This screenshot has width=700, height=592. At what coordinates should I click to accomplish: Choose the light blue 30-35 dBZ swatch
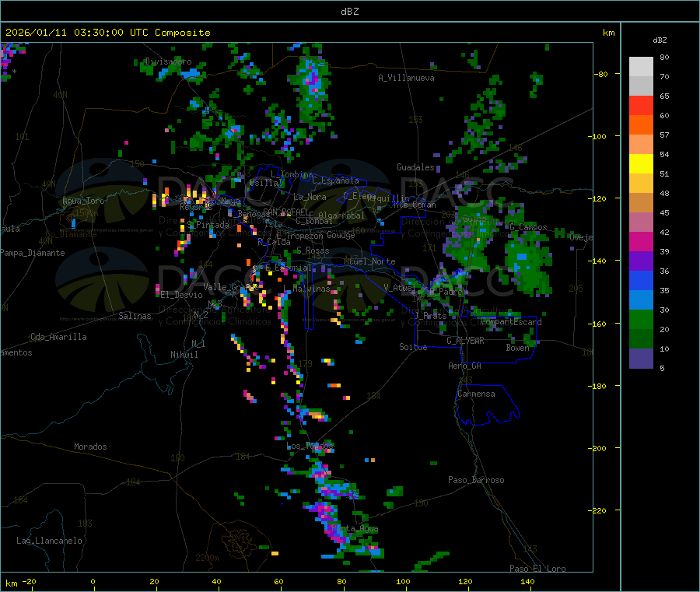click(x=641, y=300)
